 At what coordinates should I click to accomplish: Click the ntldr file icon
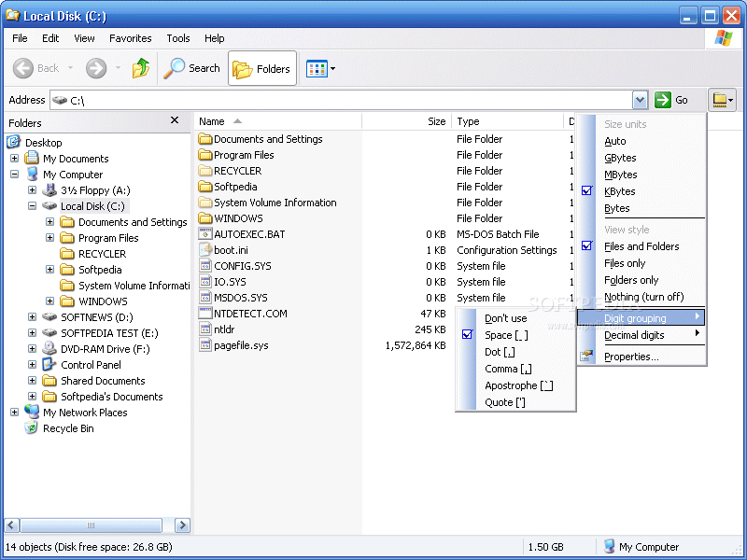(x=205, y=329)
